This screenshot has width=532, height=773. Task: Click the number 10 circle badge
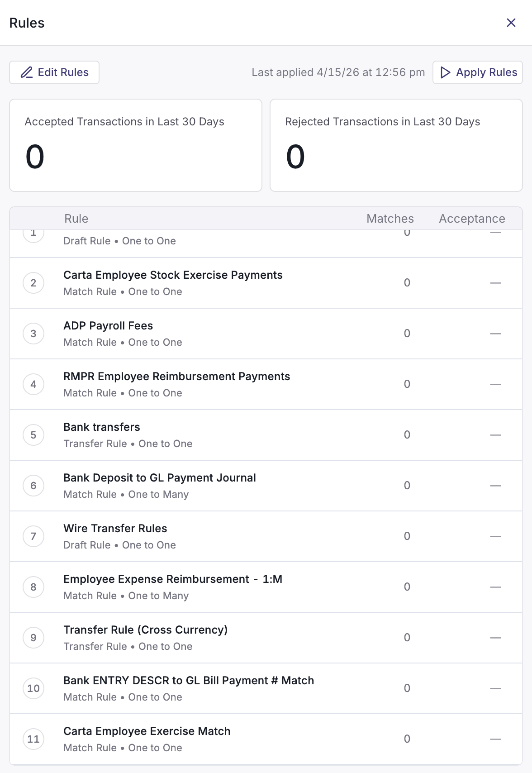point(33,688)
